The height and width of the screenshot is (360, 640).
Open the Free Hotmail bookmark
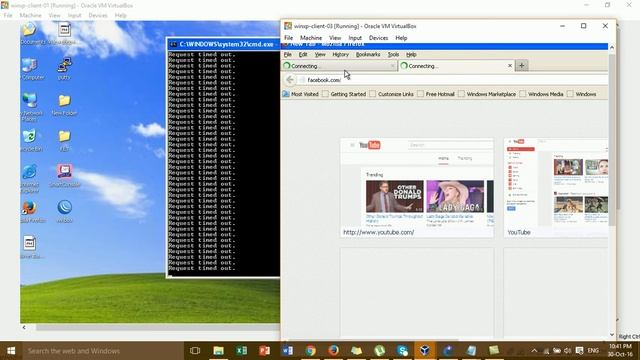[436, 94]
